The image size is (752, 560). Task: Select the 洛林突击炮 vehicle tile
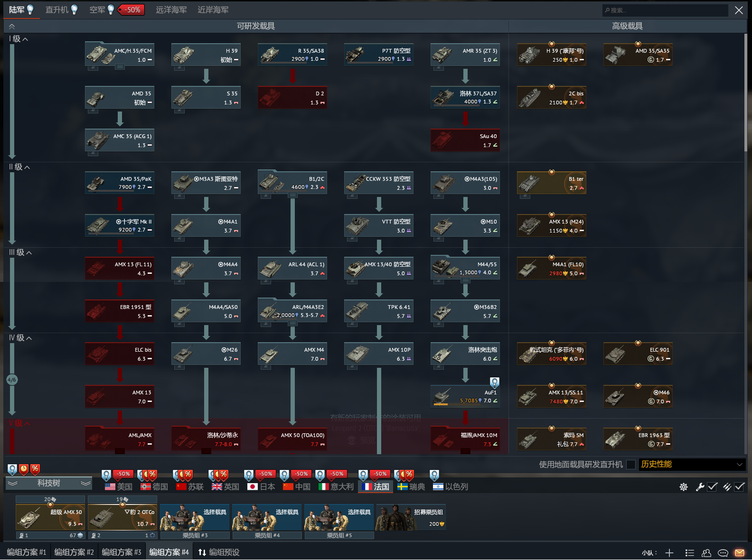(x=465, y=354)
